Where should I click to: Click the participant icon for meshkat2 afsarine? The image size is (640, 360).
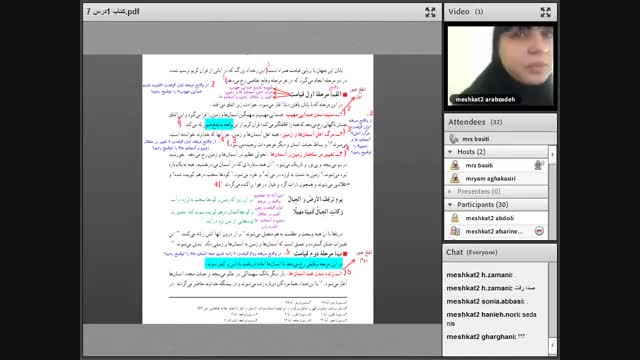point(455,231)
